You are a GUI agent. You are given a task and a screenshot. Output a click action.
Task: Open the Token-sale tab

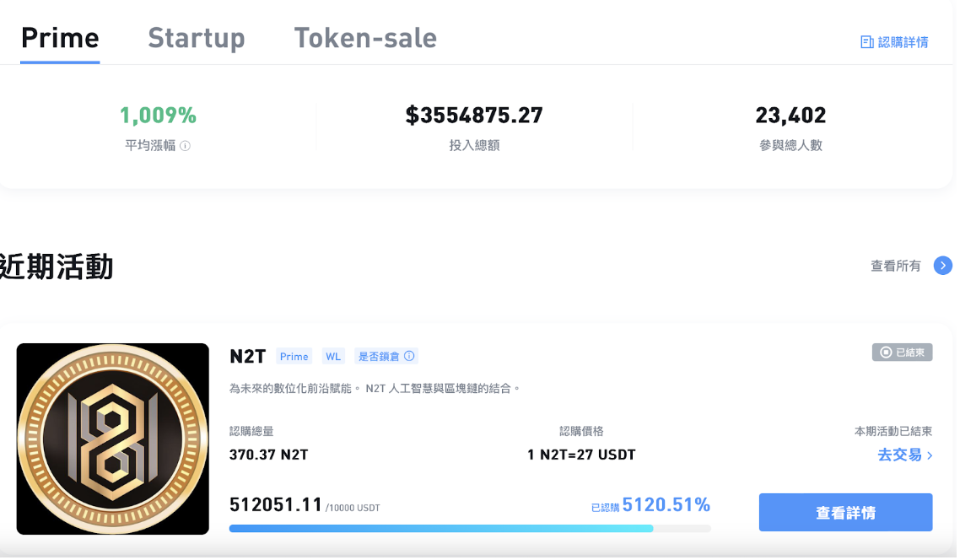365,38
